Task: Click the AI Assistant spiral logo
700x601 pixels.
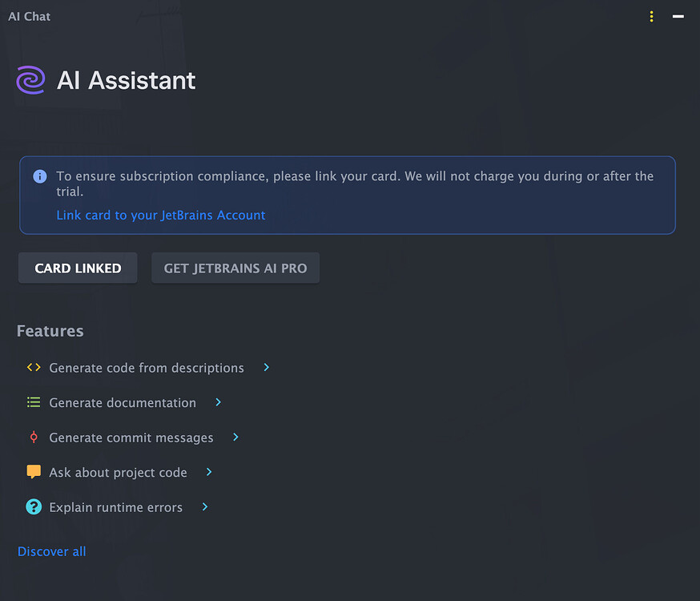Action: pyautogui.click(x=30, y=80)
